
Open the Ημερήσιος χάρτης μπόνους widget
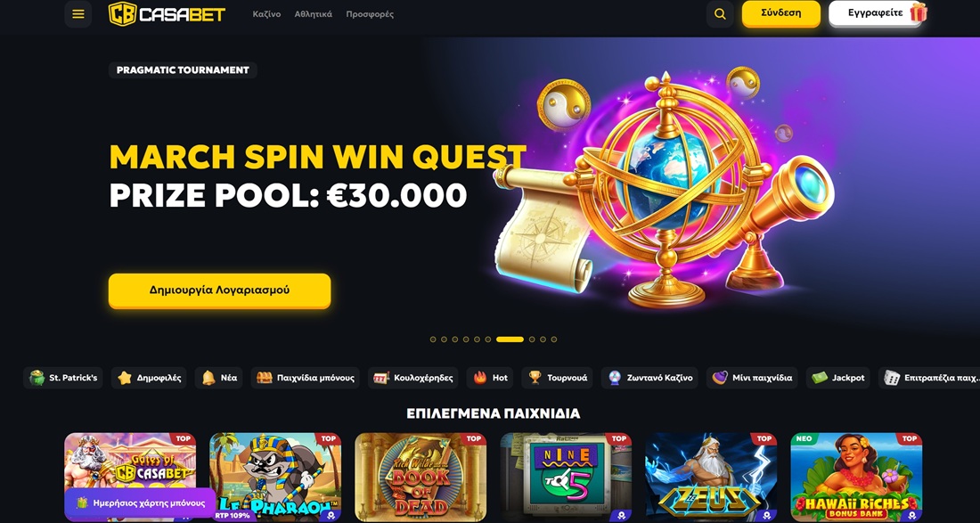point(141,503)
